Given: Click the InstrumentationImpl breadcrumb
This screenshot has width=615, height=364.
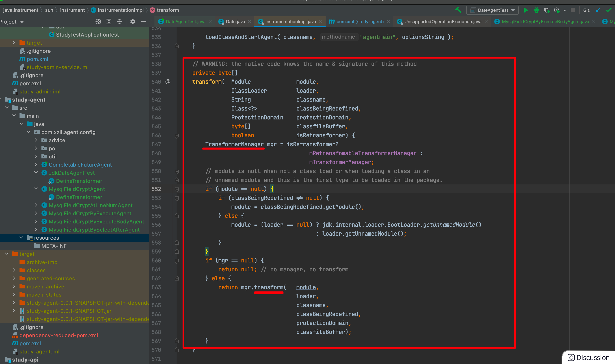Looking at the screenshot, I should 117,10.
